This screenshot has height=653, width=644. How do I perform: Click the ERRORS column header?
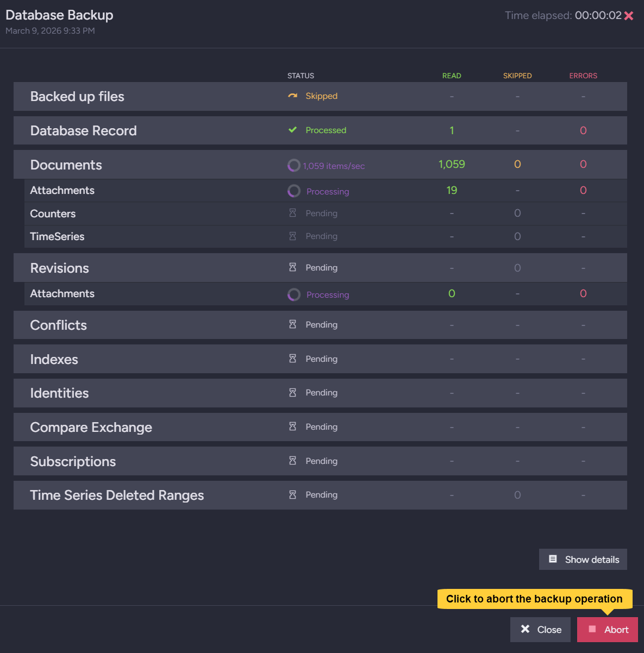tap(583, 76)
